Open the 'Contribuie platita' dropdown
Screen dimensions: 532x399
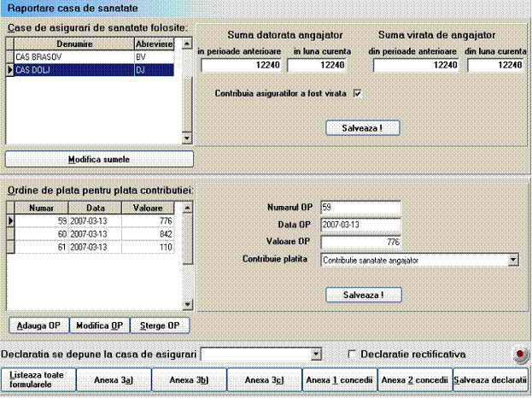512,261
